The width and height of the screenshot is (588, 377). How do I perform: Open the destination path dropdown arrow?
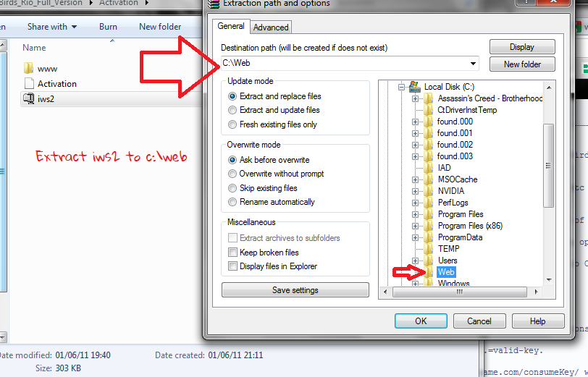point(474,64)
